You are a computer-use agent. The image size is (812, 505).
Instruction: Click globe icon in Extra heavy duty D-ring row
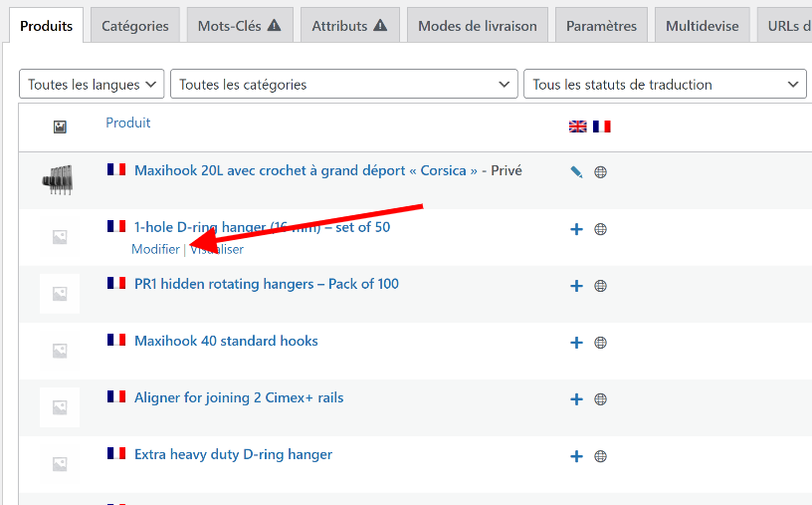coord(600,456)
